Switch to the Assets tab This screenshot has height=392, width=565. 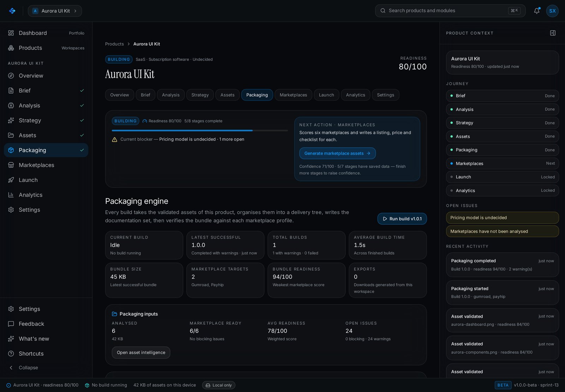227,95
